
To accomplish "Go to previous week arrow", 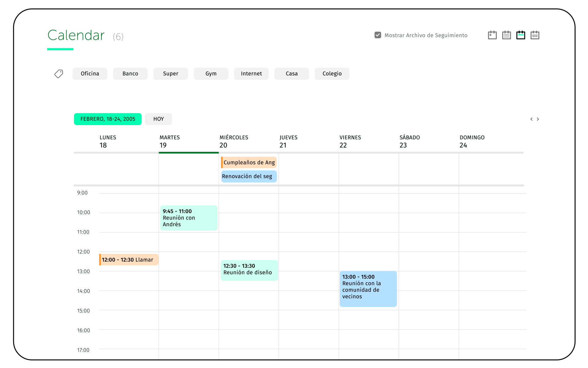I will [x=531, y=119].
